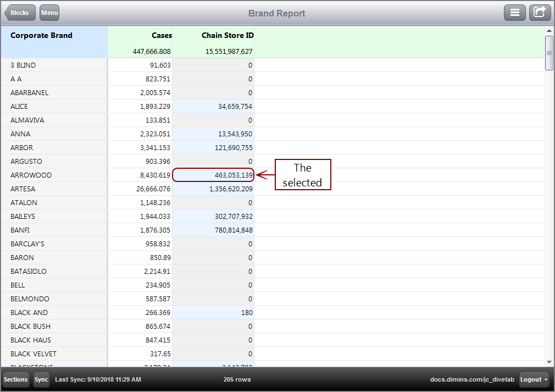Tap the back chevron on the Blocks button

[8, 12]
